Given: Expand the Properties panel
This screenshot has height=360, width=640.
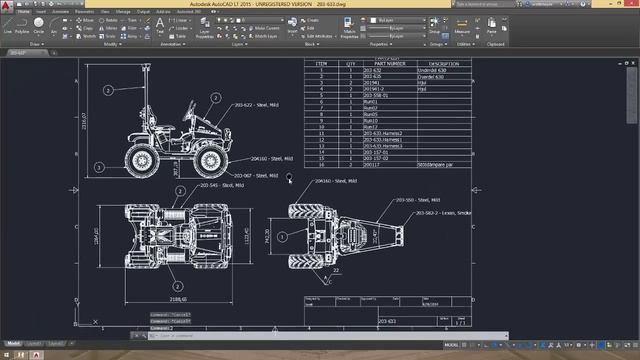Looking at the screenshot, I should click(x=380, y=44).
